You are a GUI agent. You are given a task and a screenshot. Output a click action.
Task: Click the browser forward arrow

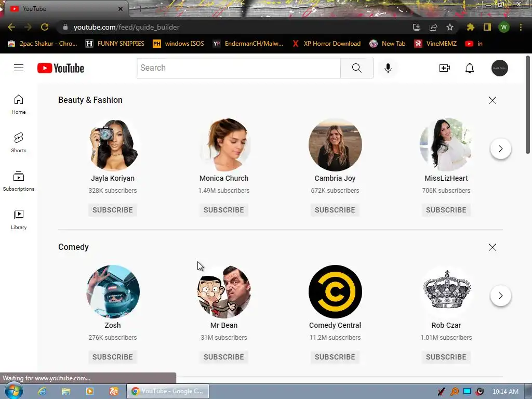28,27
